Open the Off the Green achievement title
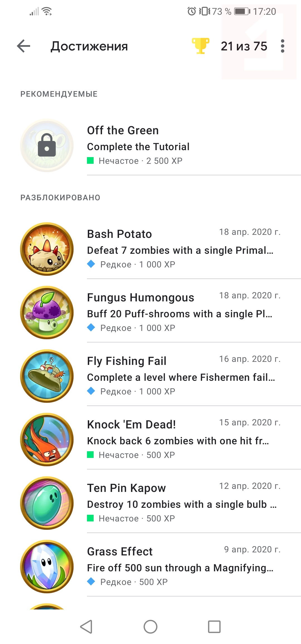Image resolution: width=301 pixels, height=644 pixels. pos(123,130)
